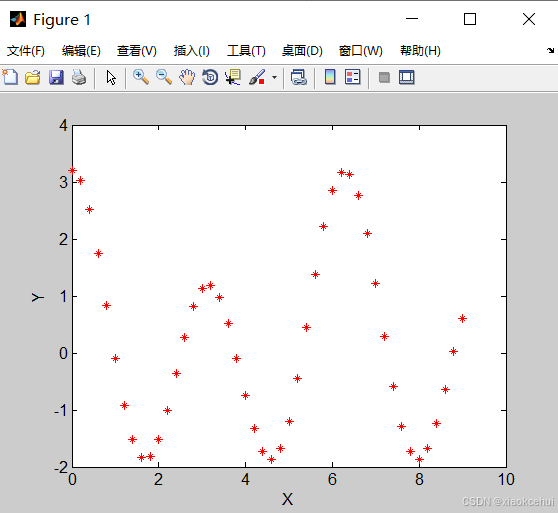
Task: Insert a colorbar with the Colorbar icon
Action: pos(330,77)
